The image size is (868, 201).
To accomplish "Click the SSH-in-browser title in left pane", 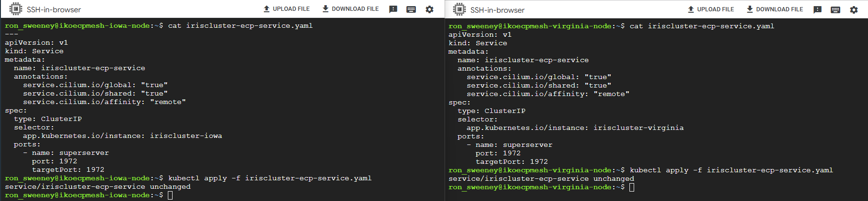I will [54, 9].
